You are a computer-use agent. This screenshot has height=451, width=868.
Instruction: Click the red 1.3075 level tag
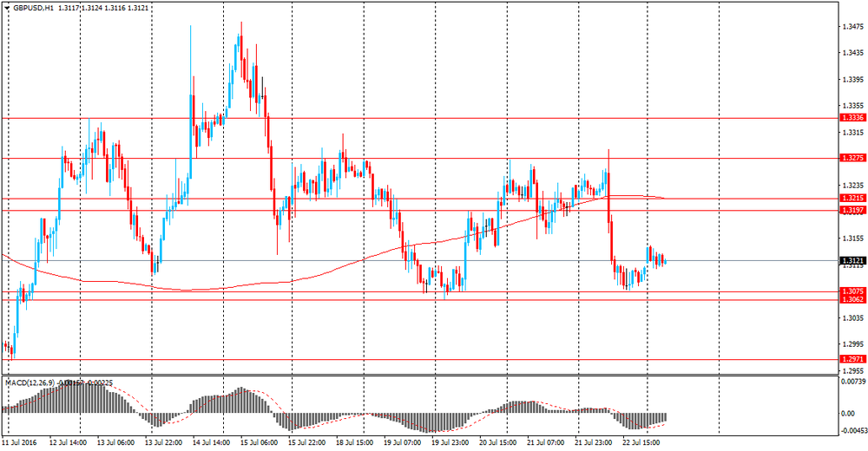click(x=852, y=291)
